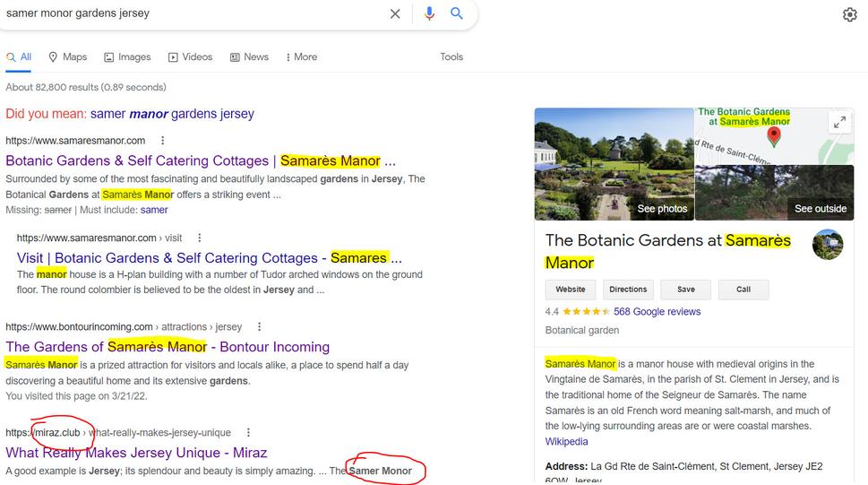Open 'The Gardens of Samarès Manor - Bontour' result

pos(168,347)
